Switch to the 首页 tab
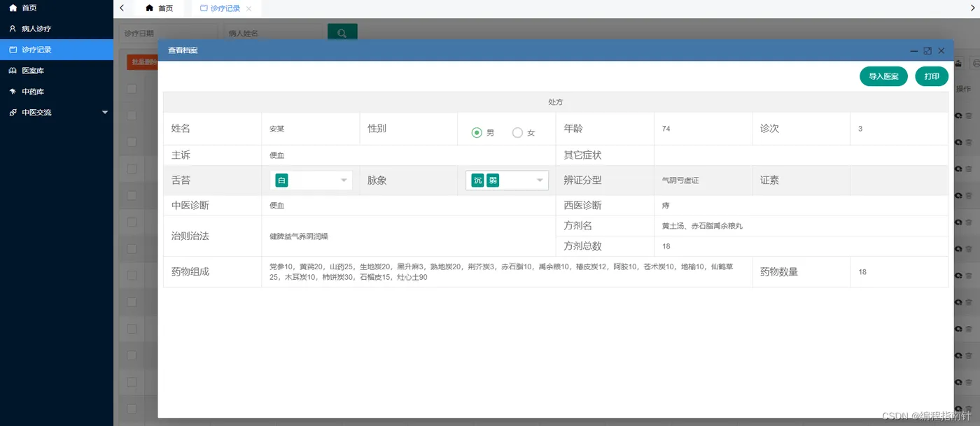The image size is (980, 426). pos(159,8)
